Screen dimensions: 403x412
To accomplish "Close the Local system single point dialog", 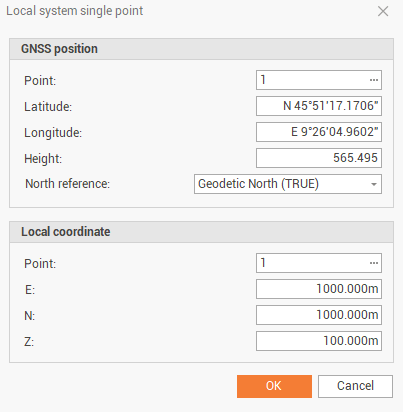I will click(383, 11).
